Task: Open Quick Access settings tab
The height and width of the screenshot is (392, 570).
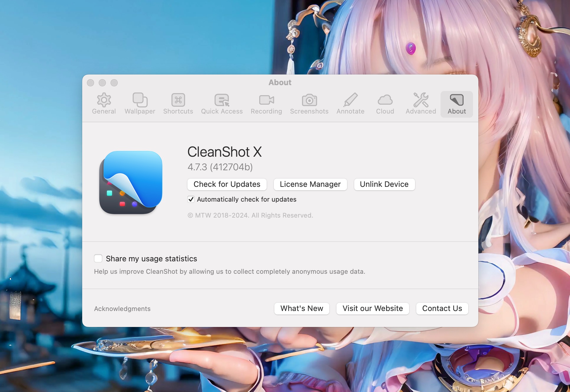Action: click(x=221, y=103)
